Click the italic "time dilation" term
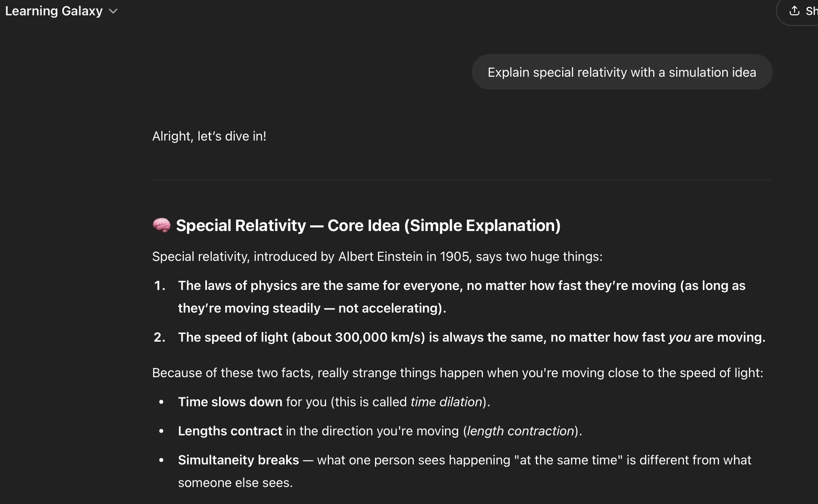 pos(446,402)
